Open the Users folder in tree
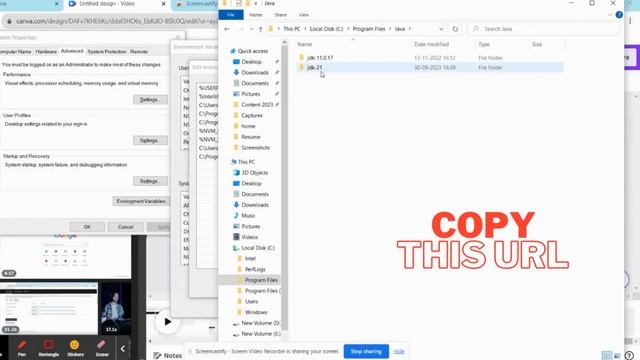 [x=251, y=302]
